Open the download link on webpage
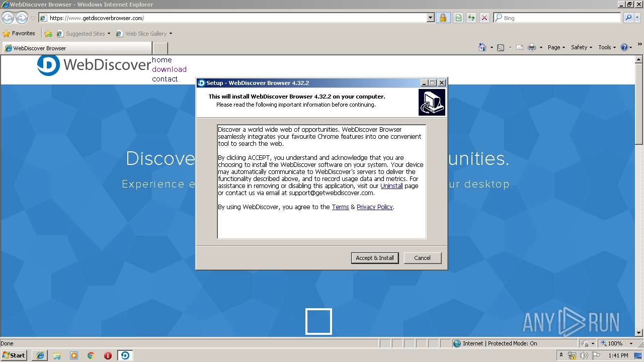Image resolution: width=644 pixels, height=362 pixels. tap(169, 69)
